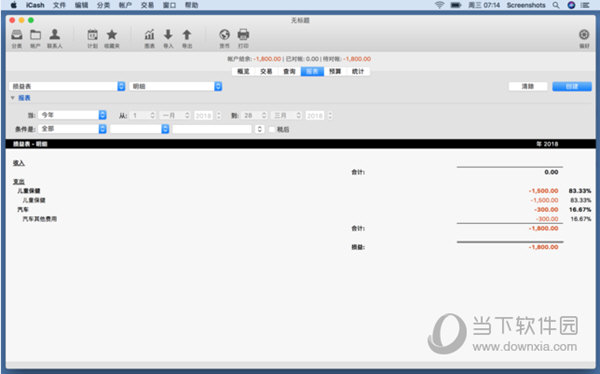Open the 今年 period dropdown

(x=72, y=115)
